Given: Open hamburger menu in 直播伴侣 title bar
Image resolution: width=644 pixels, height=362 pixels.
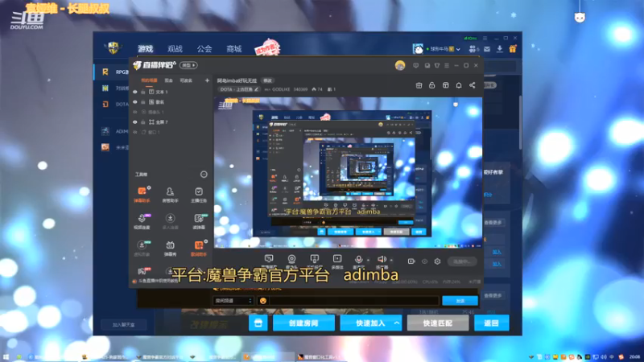Looking at the screenshot, I should 447,66.
